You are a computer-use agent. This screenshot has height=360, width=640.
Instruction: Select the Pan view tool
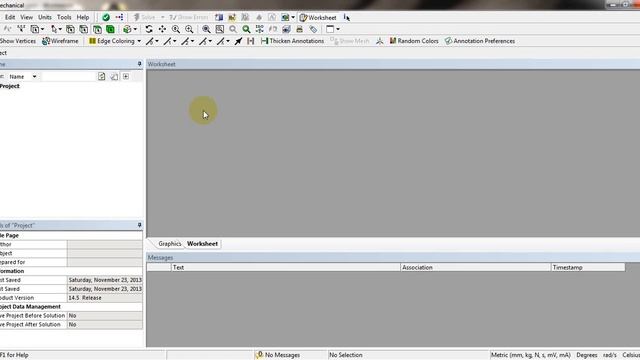pyautogui.click(x=162, y=29)
